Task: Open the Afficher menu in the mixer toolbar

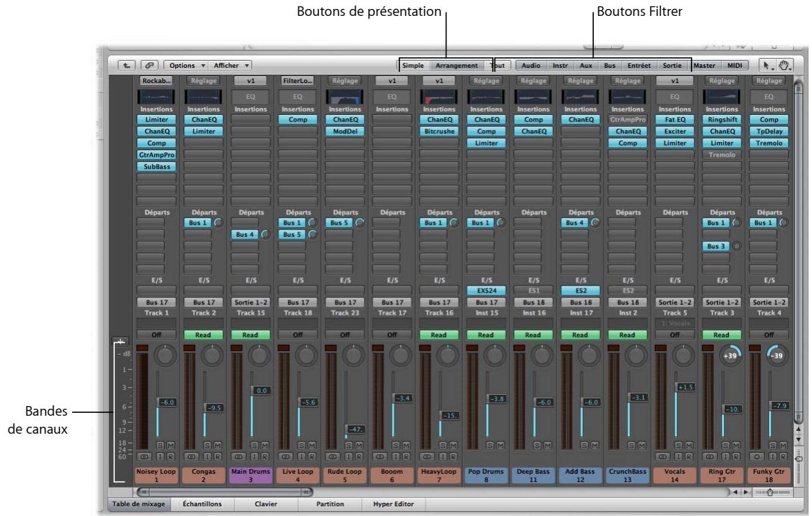Action: 231,65
